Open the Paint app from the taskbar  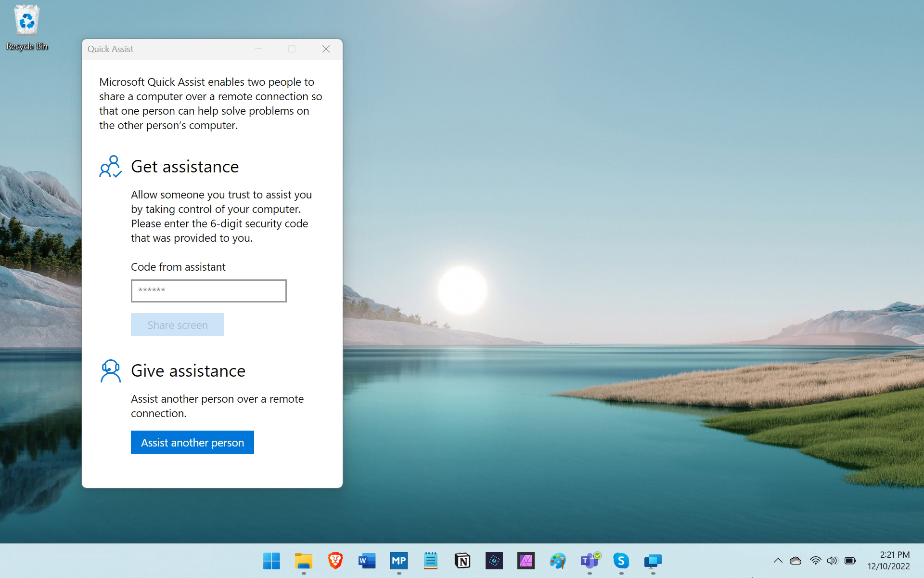(x=557, y=561)
